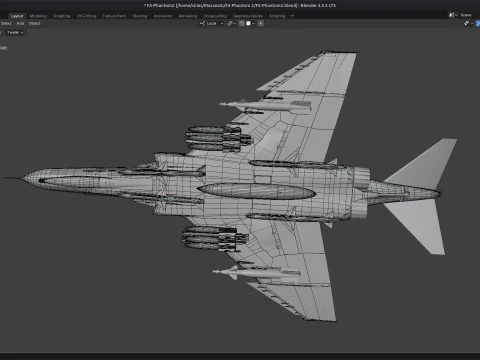The image size is (480, 360).
Task: Switch to the Shading workspace tab
Action: 140,16
